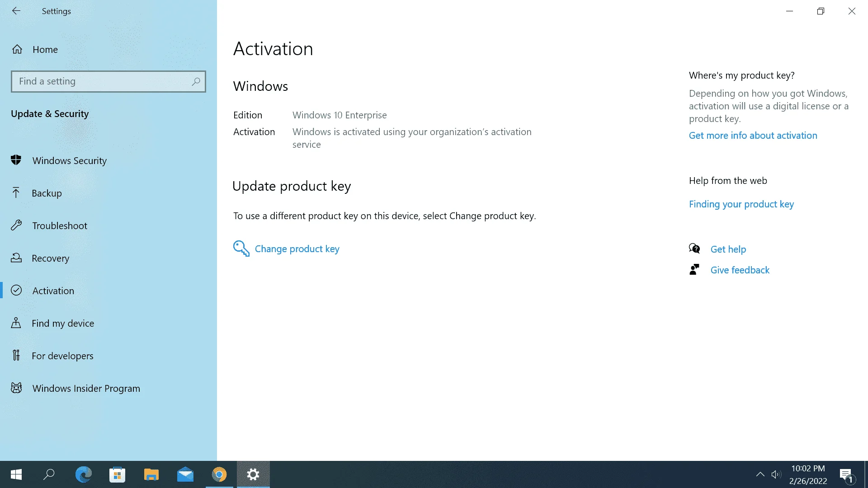Click the Backup upward arrow icon
Screen dimensions: 868x488
click(x=16, y=193)
